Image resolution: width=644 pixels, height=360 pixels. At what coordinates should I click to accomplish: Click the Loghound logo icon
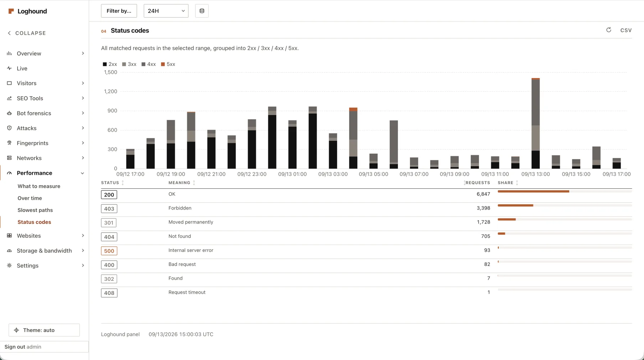(x=11, y=11)
